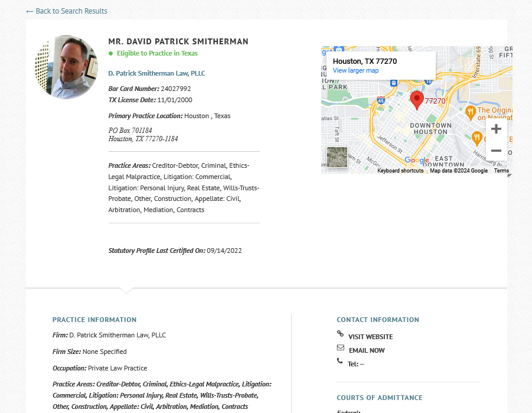Select Houston, TX 77270-1184 address line
532x413 pixels.
[x=143, y=139]
